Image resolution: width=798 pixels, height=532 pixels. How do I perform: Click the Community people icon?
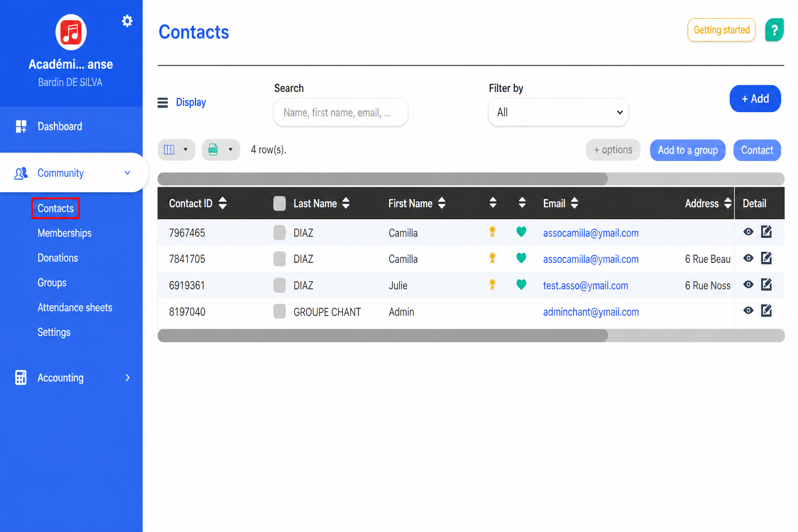point(21,173)
